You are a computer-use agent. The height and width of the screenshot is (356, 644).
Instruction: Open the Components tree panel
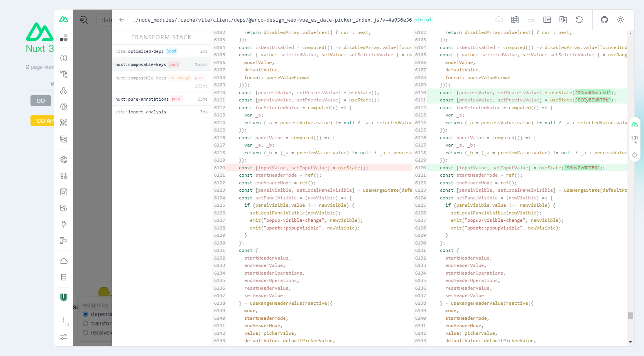[64, 74]
